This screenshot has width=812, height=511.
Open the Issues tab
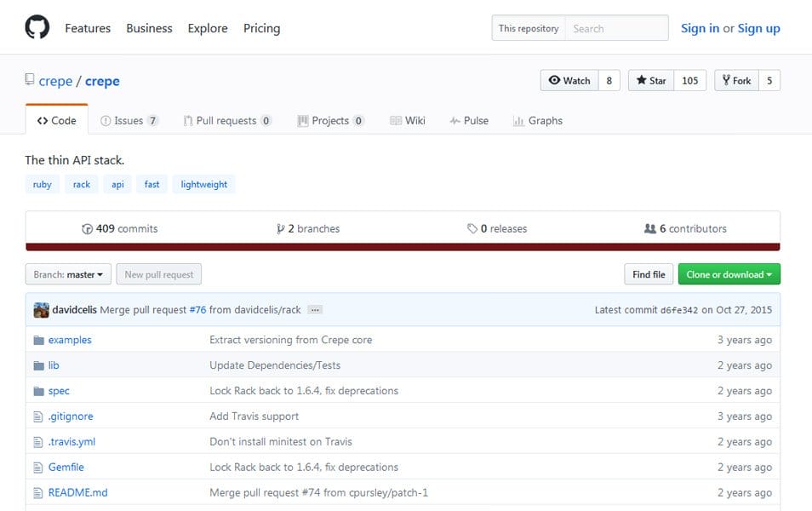coord(129,120)
